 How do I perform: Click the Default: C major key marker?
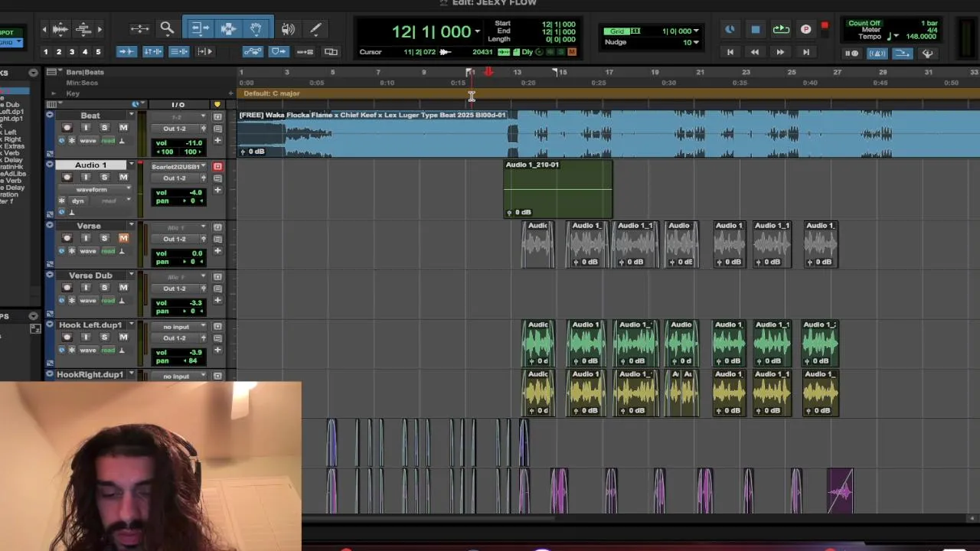(x=271, y=93)
